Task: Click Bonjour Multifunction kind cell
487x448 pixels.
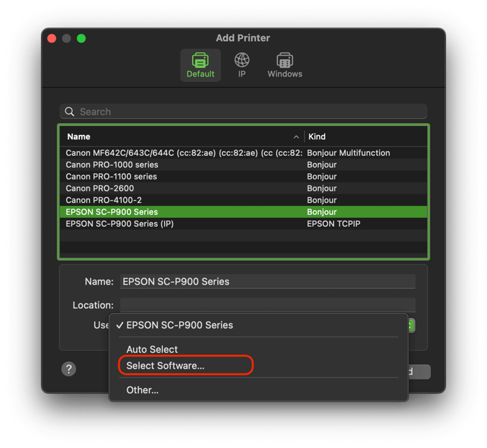Action: pos(348,153)
